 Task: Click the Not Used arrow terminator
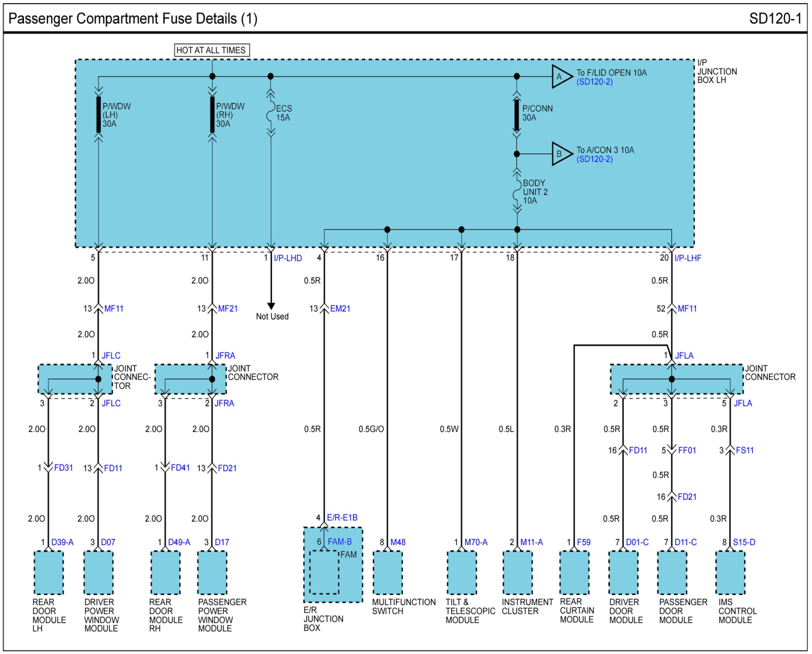coord(271,306)
